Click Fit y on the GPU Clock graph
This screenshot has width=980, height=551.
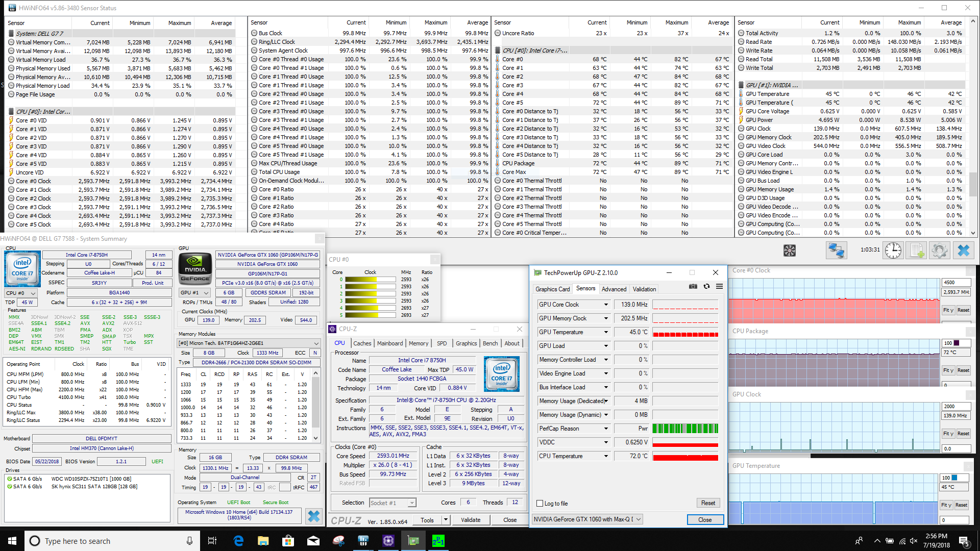point(948,434)
